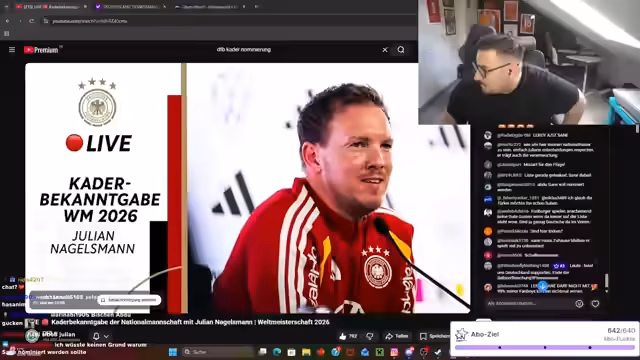
Task: Save the video with Speichern button
Action: click(434, 336)
